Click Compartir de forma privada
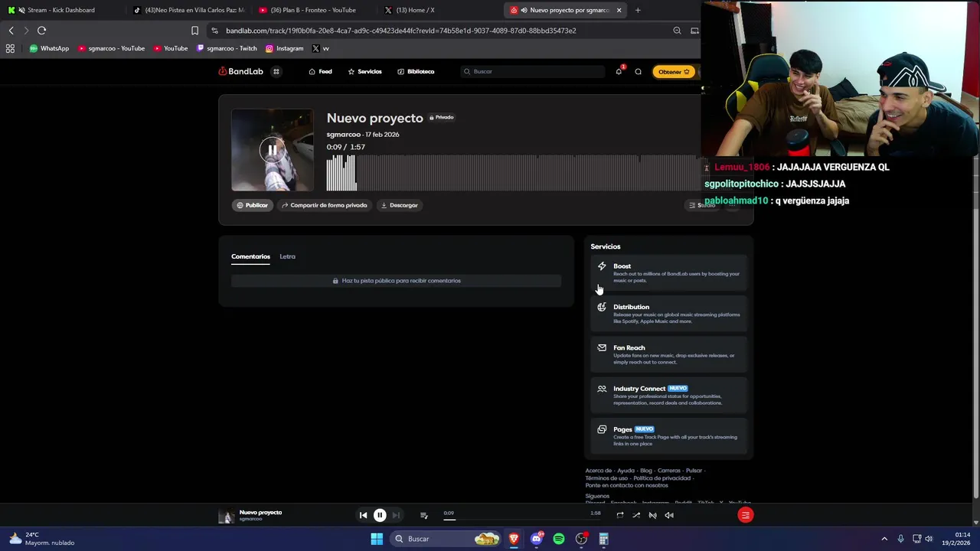The width and height of the screenshot is (980, 551). pyautogui.click(x=324, y=205)
